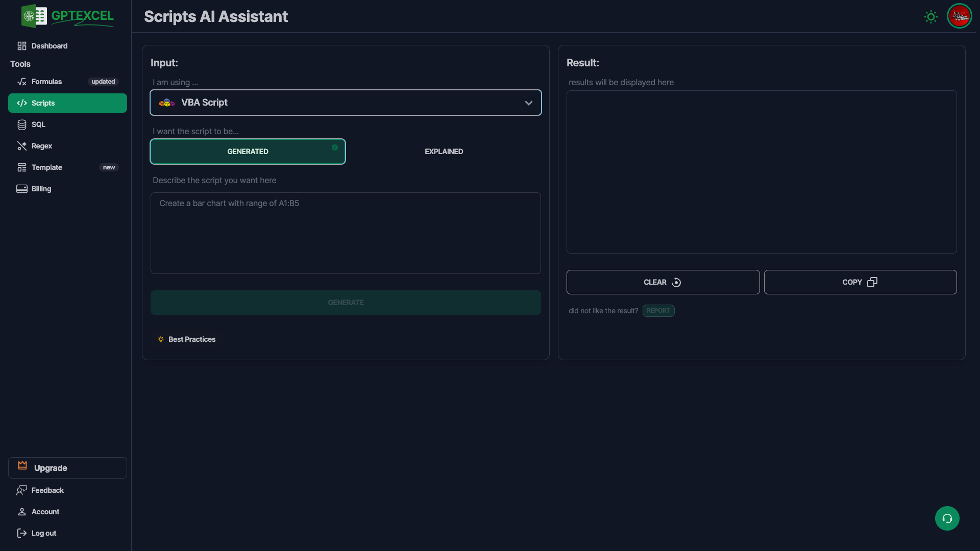Click the Dashboard grid icon

[x=21, y=46]
